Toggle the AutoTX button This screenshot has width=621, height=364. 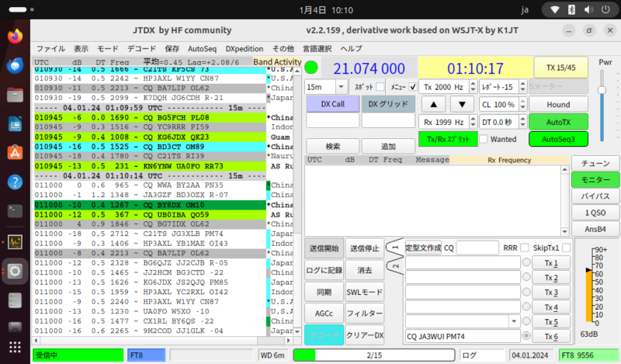[558, 123]
